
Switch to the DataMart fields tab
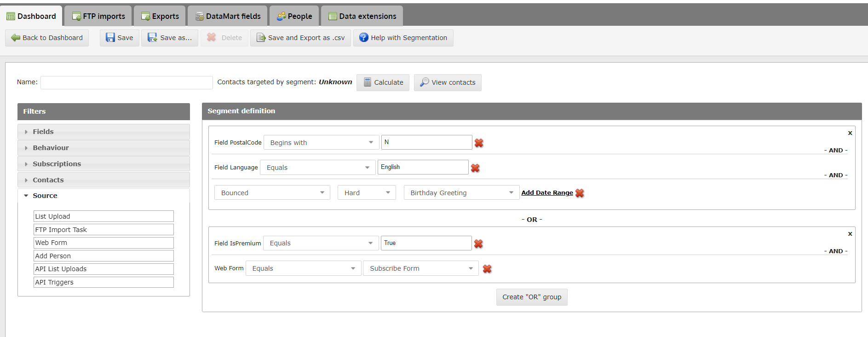click(228, 16)
